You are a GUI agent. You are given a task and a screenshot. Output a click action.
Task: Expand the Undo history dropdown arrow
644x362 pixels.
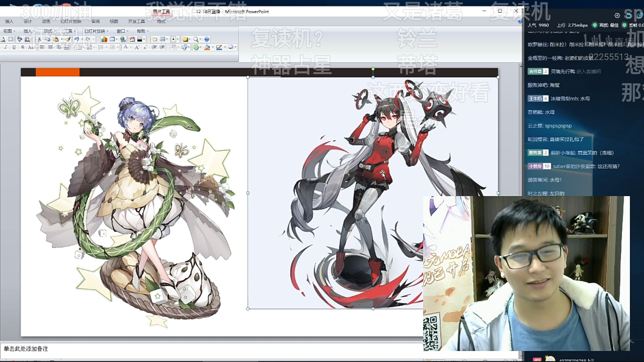point(82,39)
